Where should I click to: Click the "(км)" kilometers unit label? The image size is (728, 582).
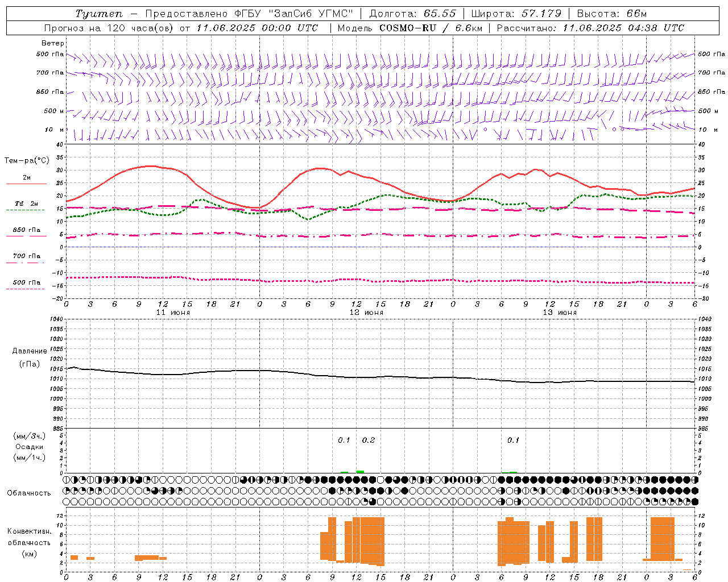(x=29, y=554)
